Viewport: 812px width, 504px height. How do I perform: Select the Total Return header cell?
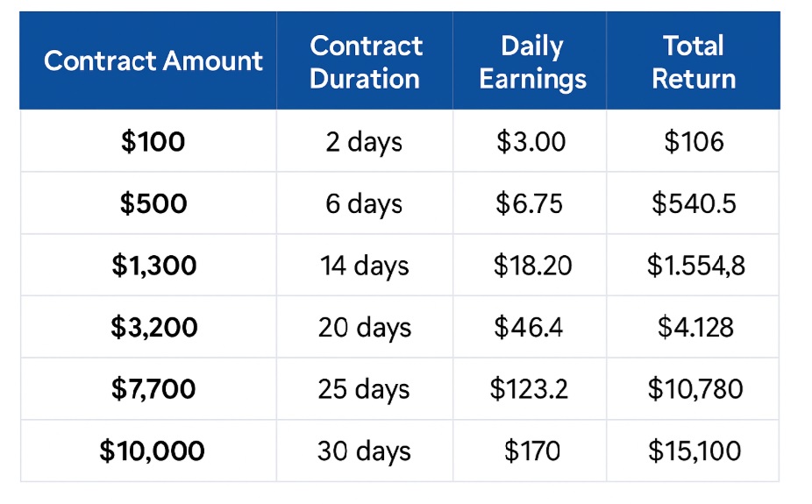tap(693, 61)
